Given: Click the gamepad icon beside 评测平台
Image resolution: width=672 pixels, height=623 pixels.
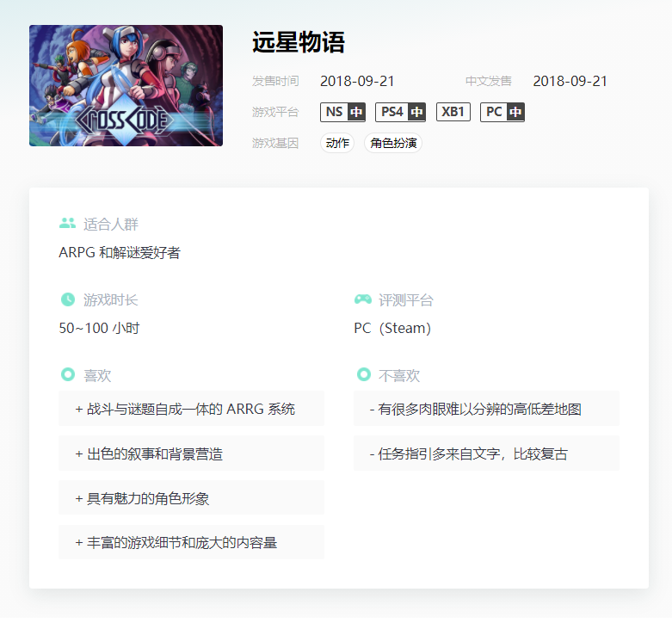Looking at the screenshot, I should [x=363, y=299].
